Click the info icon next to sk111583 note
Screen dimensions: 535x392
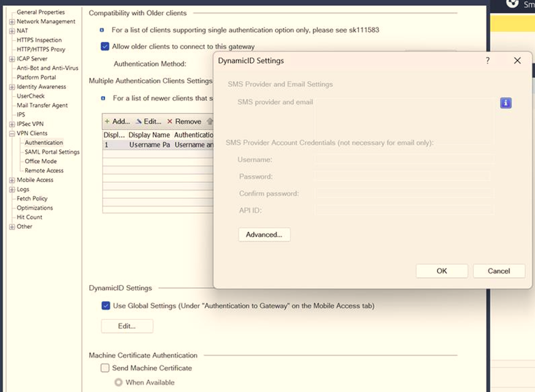tap(102, 30)
